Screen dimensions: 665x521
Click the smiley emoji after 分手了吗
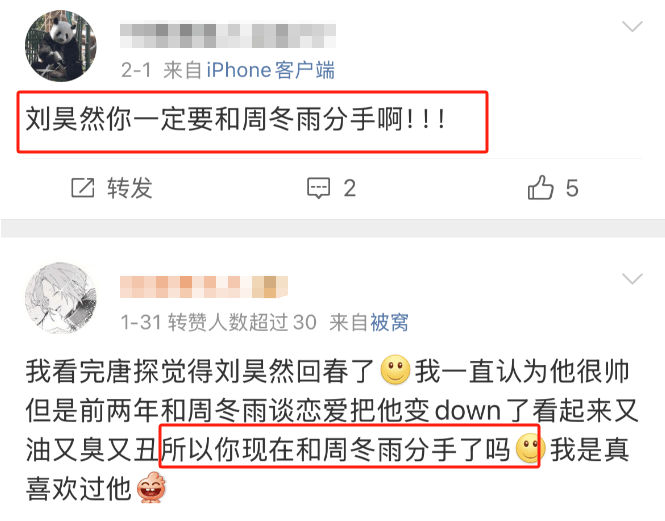coord(530,448)
